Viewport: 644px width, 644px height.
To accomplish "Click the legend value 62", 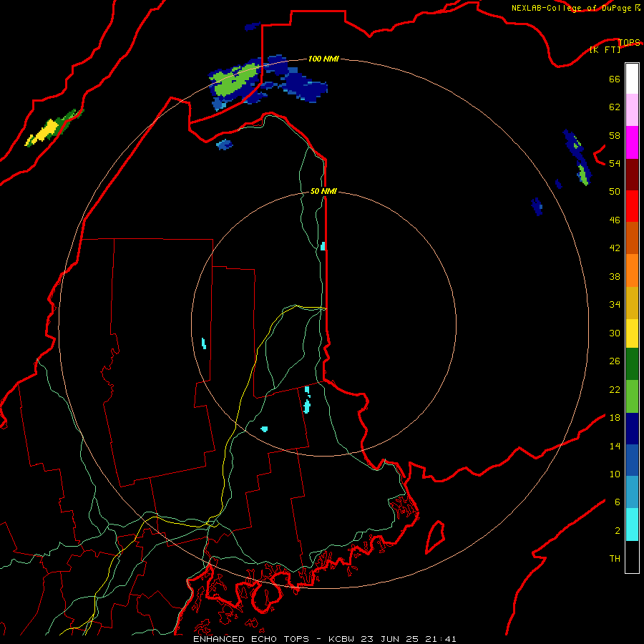I will tap(615, 107).
